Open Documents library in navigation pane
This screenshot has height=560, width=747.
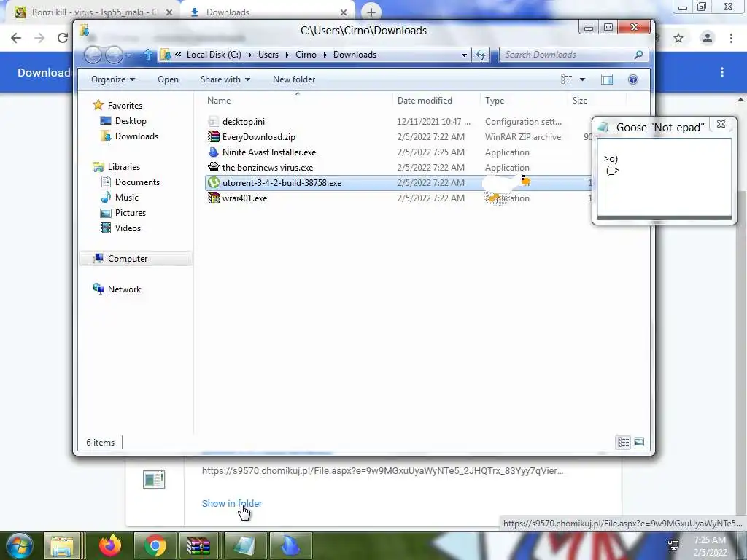click(137, 182)
